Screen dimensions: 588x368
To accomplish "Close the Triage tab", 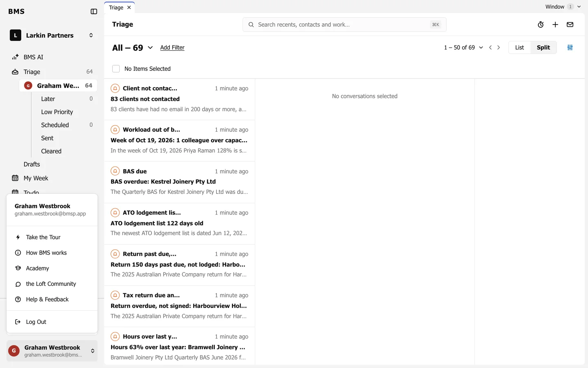I will (129, 7).
